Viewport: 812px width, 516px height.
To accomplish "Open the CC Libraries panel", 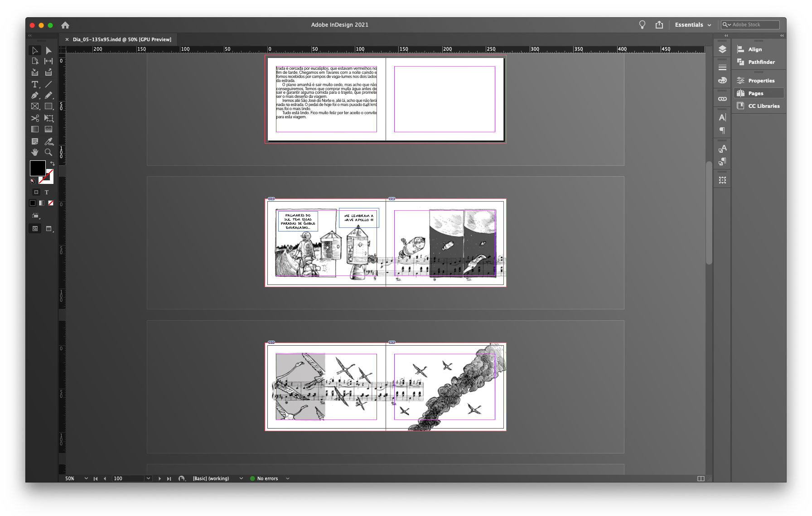I will [x=759, y=106].
